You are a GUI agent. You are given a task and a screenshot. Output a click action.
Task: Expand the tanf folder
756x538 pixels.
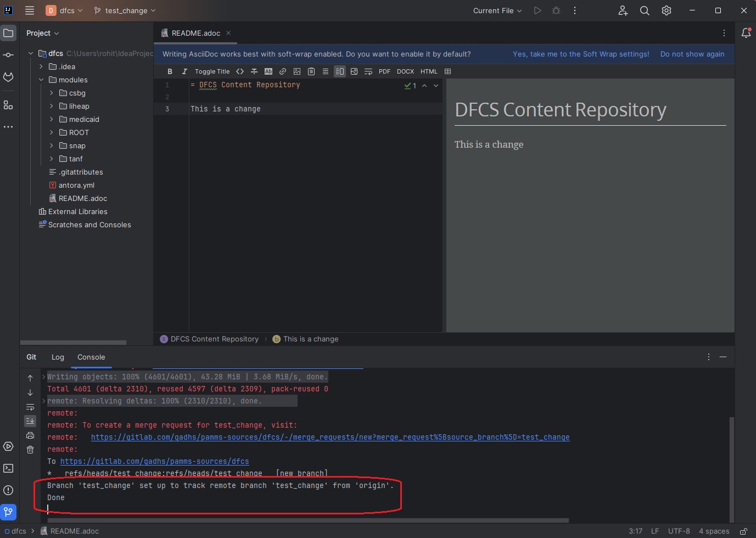tap(52, 159)
